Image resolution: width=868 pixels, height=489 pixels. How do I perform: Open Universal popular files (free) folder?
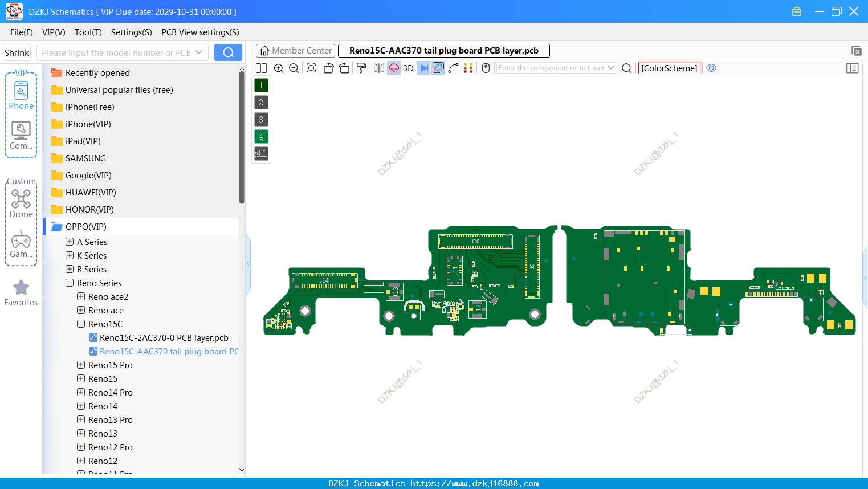pos(112,90)
